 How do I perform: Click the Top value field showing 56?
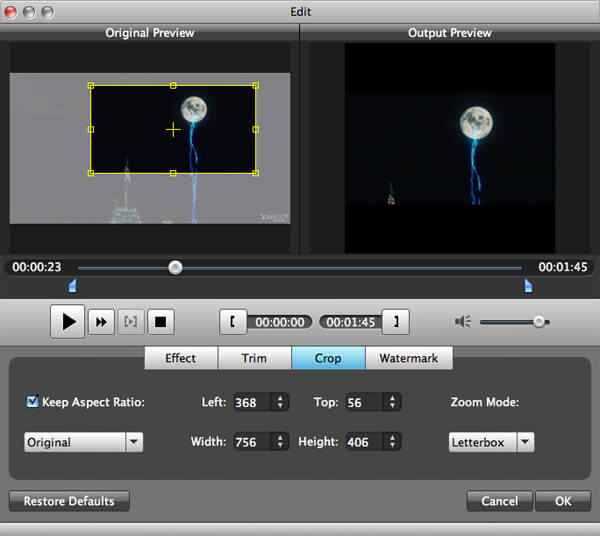pyautogui.click(x=364, y=402)
